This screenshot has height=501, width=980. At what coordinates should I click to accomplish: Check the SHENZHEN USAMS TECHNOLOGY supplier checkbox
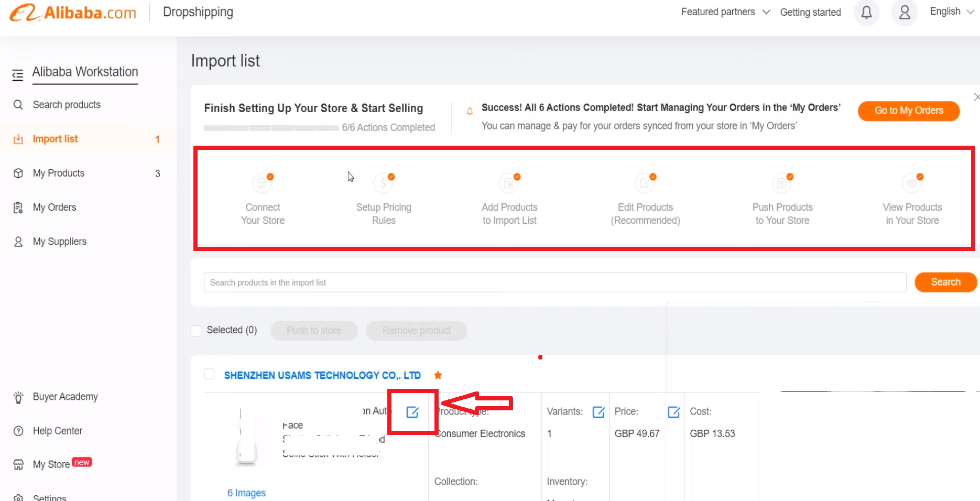tap(209, 374)
